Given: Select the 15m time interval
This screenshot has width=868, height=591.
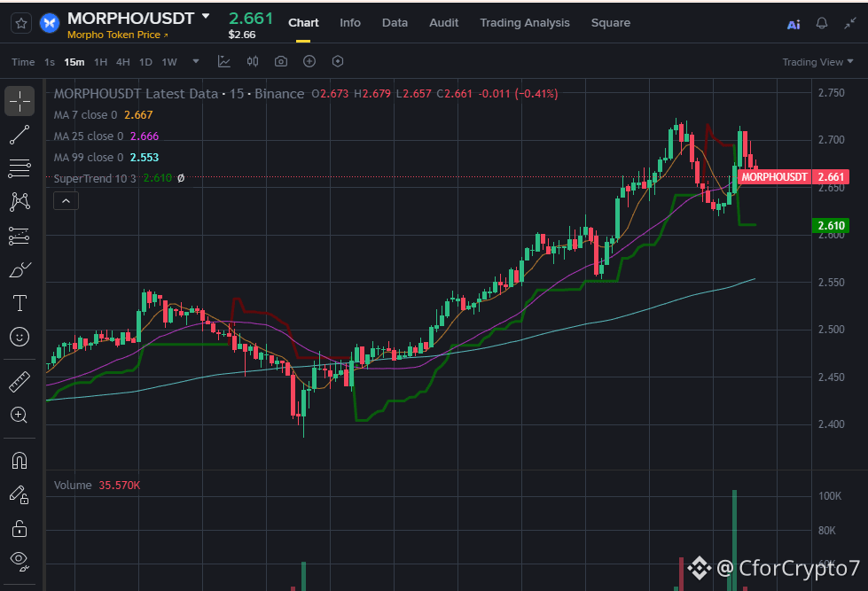Looking at the screenshot, I should pos(74,62).
